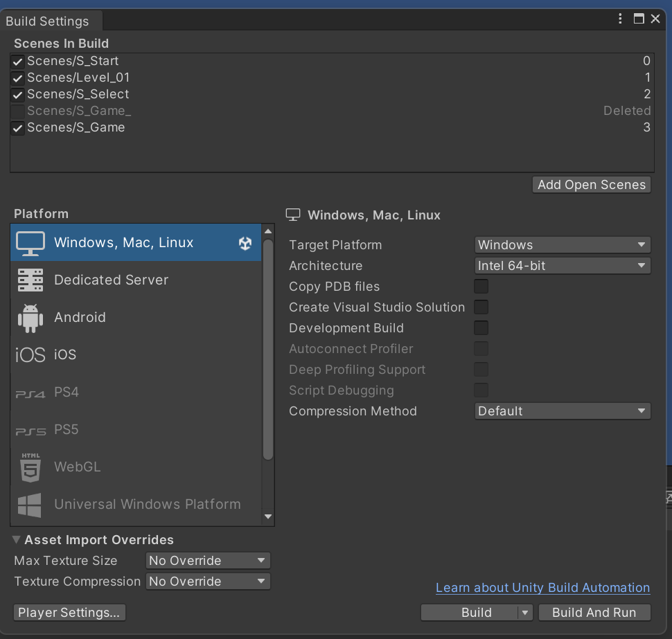672x639 pixels.
Task: Click the Scenes In Build heading
Action: 61,43
